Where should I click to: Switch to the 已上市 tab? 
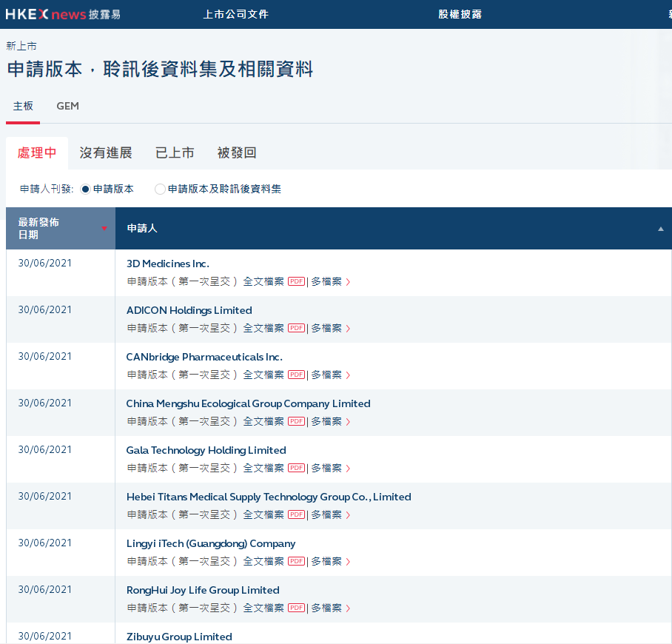click(175, 152)
